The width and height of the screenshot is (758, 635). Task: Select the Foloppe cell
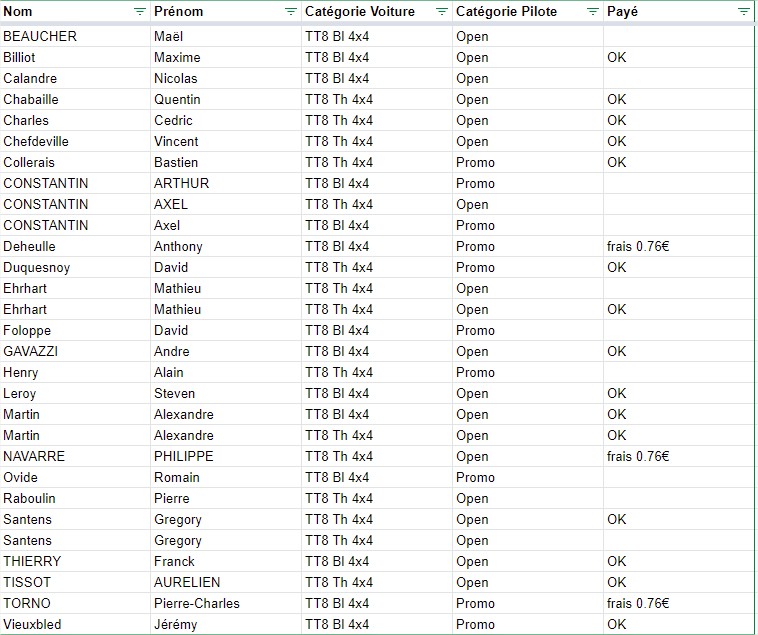(x=75, y=331)
